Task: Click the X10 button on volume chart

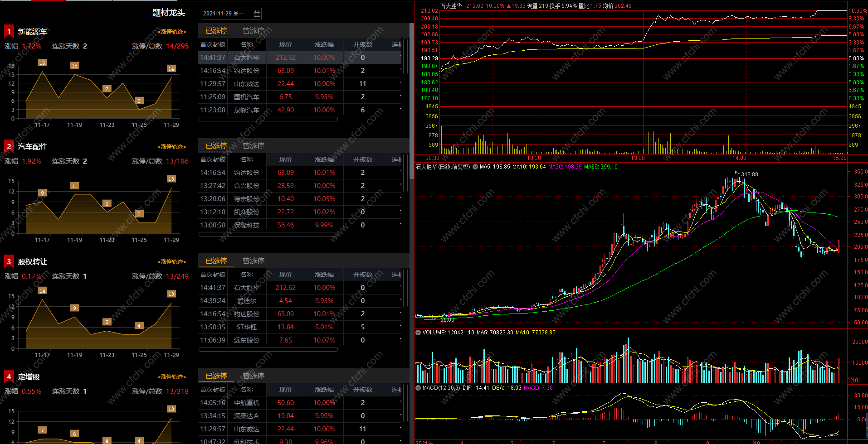Action: click(x=853, y=380)
